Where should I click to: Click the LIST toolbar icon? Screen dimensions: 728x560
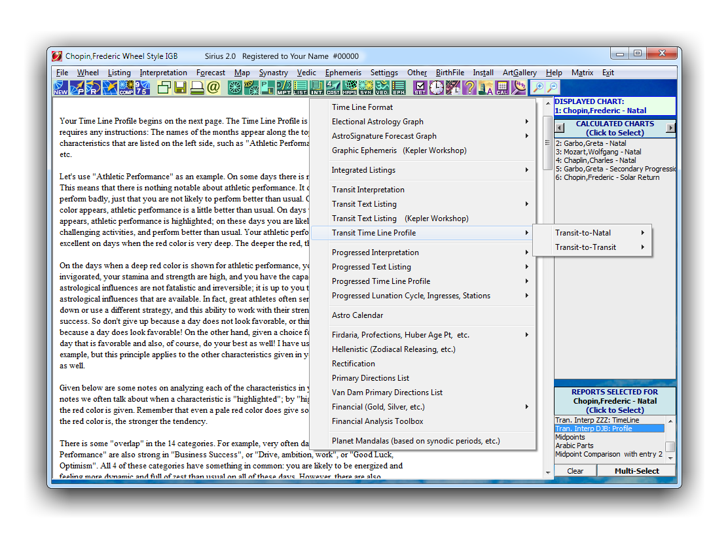pyautogui.click(x=300, y=87)
